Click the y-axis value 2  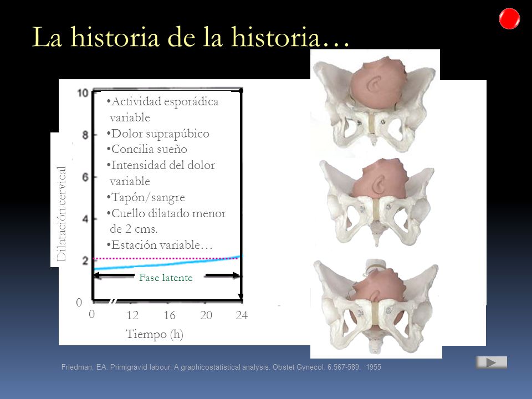[x=85, y=260]
